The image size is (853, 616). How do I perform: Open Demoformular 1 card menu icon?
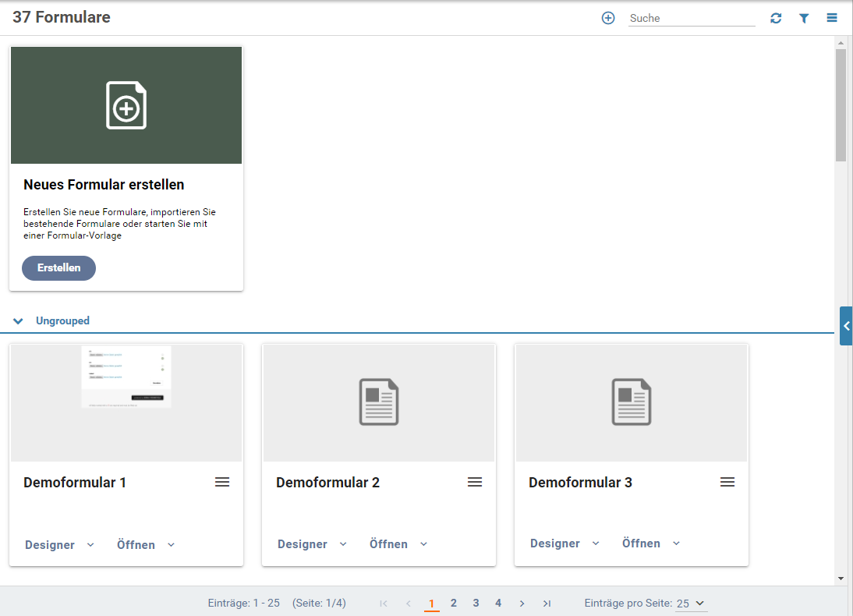[x=222, y=482]
